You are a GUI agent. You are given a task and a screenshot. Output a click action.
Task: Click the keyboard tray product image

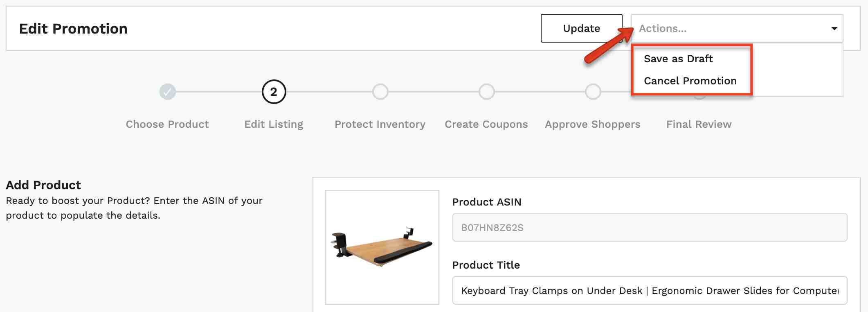pyautogui.click(x=382, y=247)
